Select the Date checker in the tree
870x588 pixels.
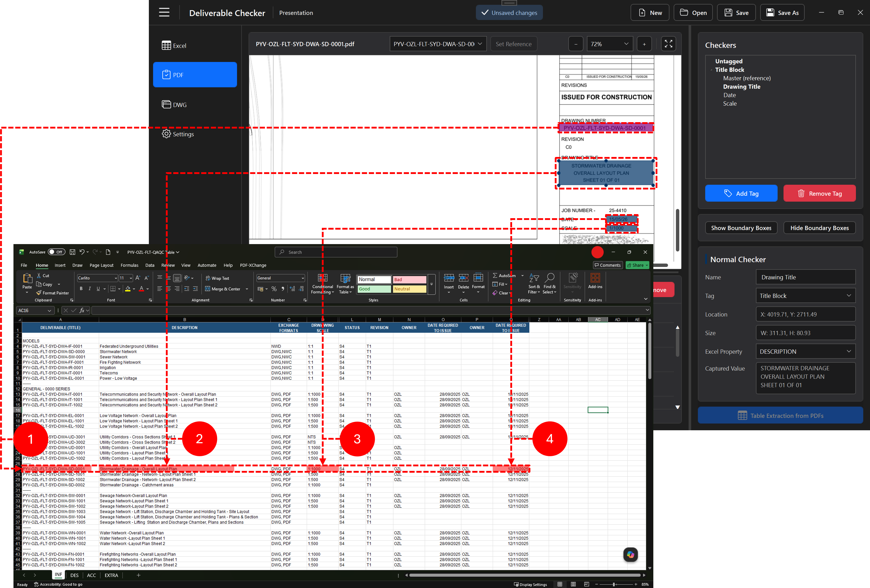[x=729, y=95]
